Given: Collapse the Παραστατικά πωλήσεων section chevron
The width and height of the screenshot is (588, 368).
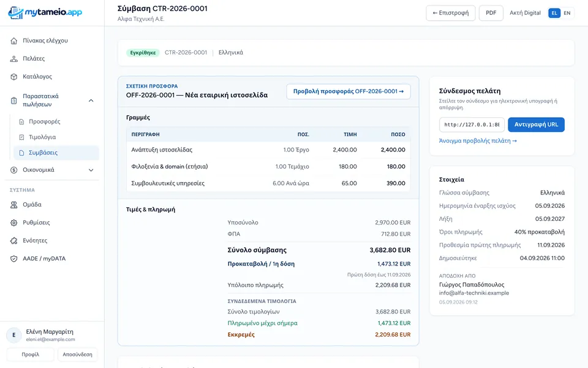Looking at the screenshot, I should [91, 101].
